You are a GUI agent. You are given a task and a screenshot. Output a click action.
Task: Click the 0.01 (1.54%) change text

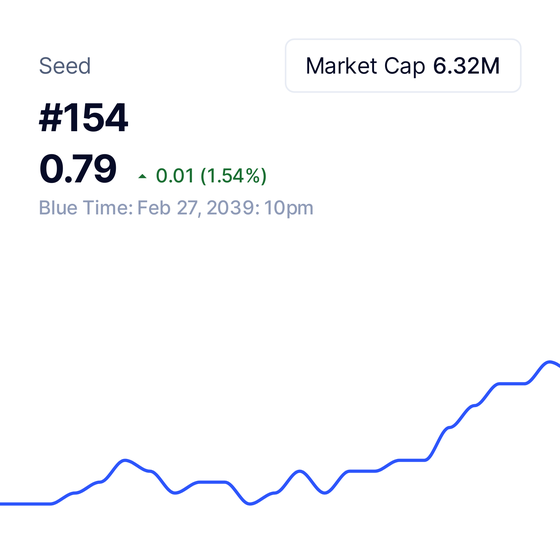[x=211, y=176]
